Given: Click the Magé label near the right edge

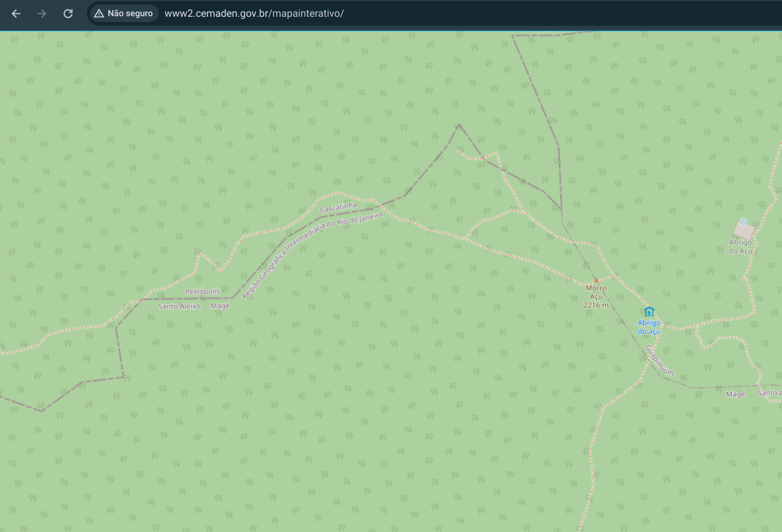Looking at the screenshot, I should click(736, 394).
